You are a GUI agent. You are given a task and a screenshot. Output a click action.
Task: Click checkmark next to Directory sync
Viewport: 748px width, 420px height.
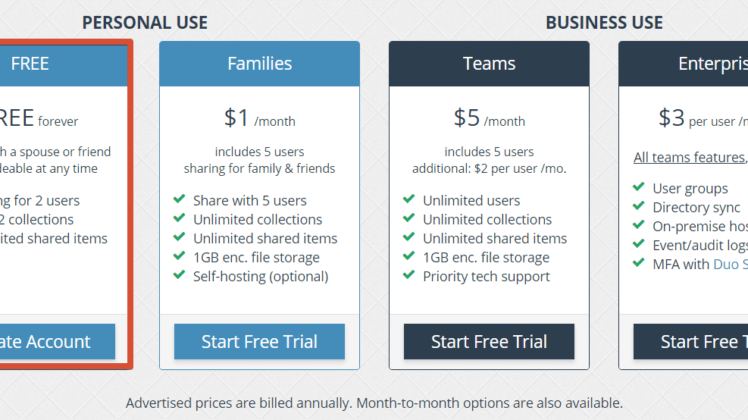[x=639, y=206]
